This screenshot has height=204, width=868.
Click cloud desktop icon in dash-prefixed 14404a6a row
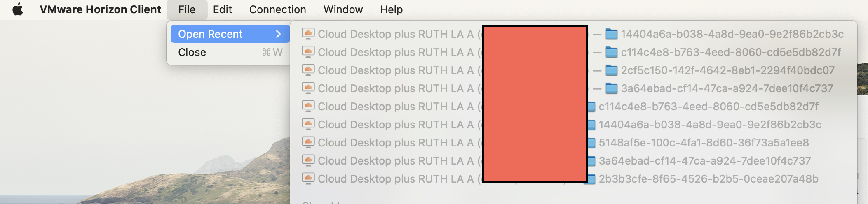[308, 34]
